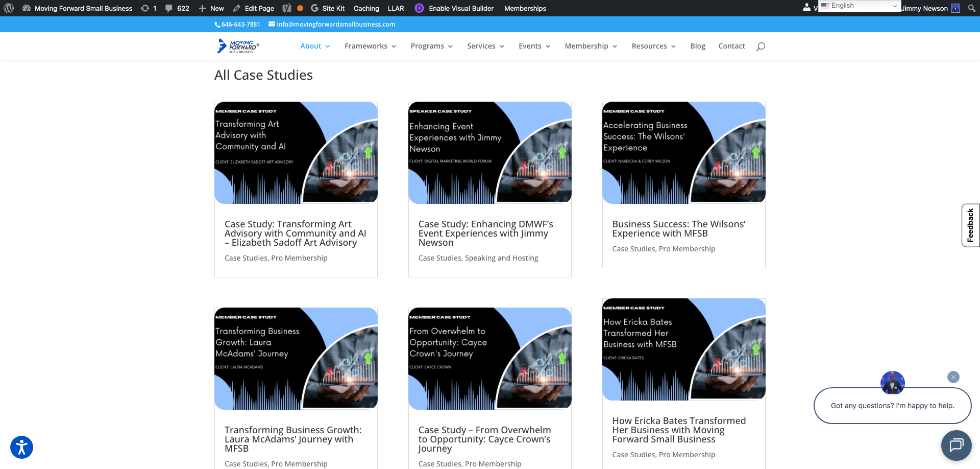980x469 pixels.
Task: Click the Caching admin bar item
Action: (366, 8)
